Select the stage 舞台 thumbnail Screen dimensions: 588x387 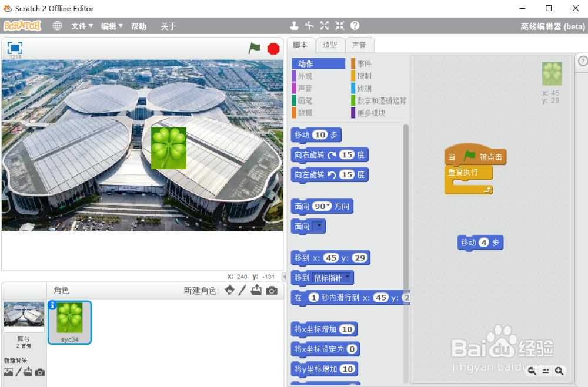click(x=24, y=317)
